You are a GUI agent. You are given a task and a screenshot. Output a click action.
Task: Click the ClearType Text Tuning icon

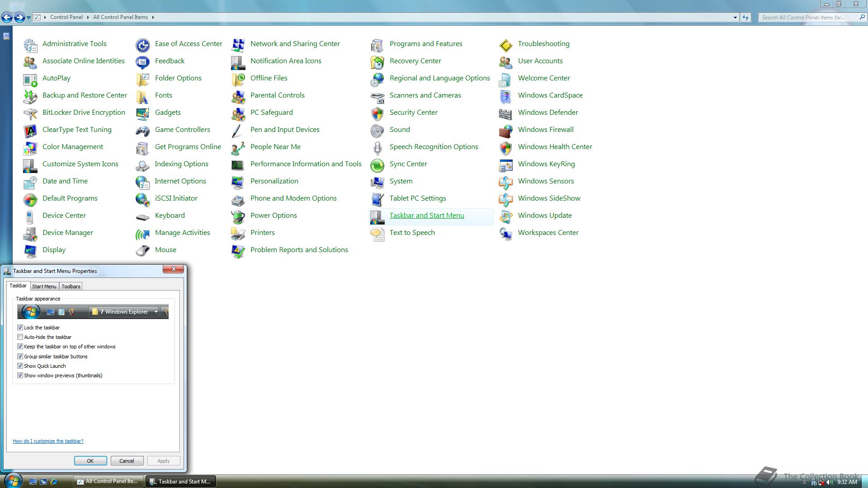pyautogui.click(x=30, y=131)
